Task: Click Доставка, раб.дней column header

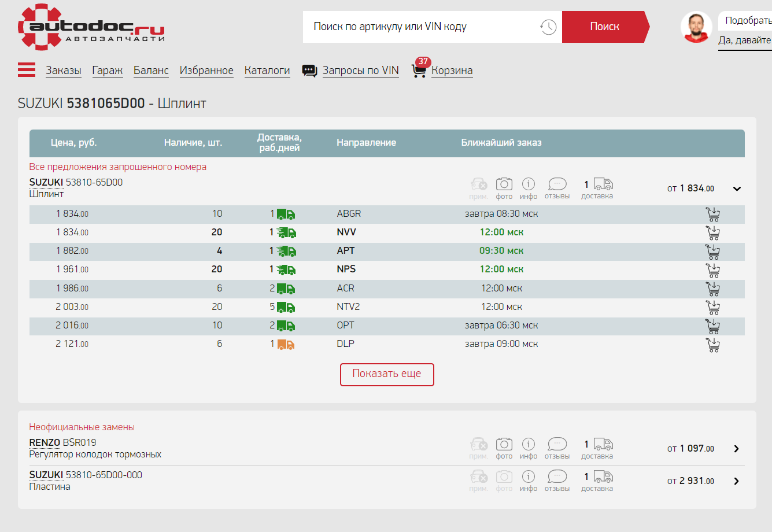Action: (x=280, y=143)
